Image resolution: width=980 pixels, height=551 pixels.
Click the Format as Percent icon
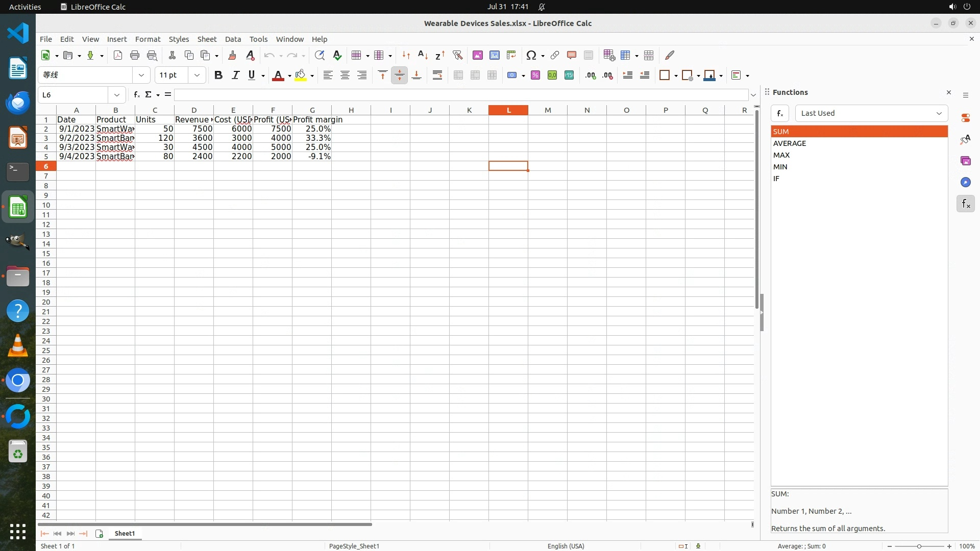click(535, 75)
